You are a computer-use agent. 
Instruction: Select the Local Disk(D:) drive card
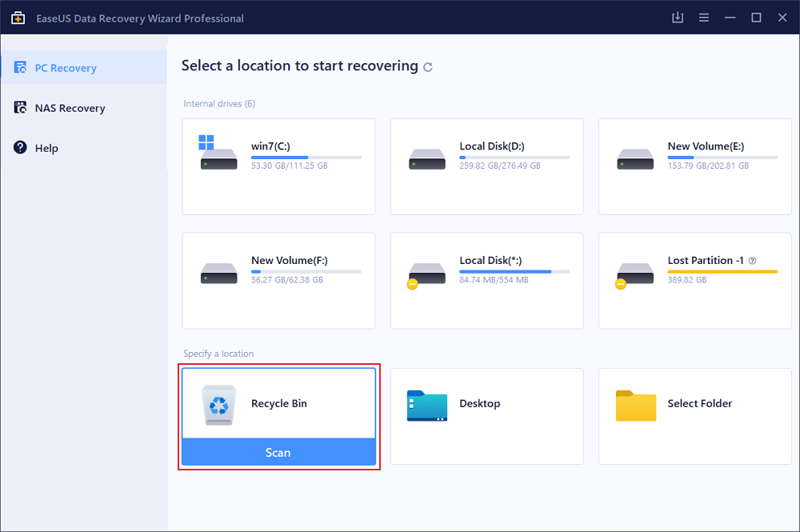[486, 166]
